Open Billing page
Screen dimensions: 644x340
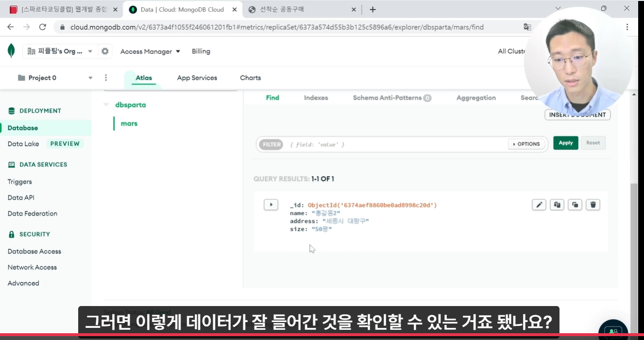click(201, 51)
